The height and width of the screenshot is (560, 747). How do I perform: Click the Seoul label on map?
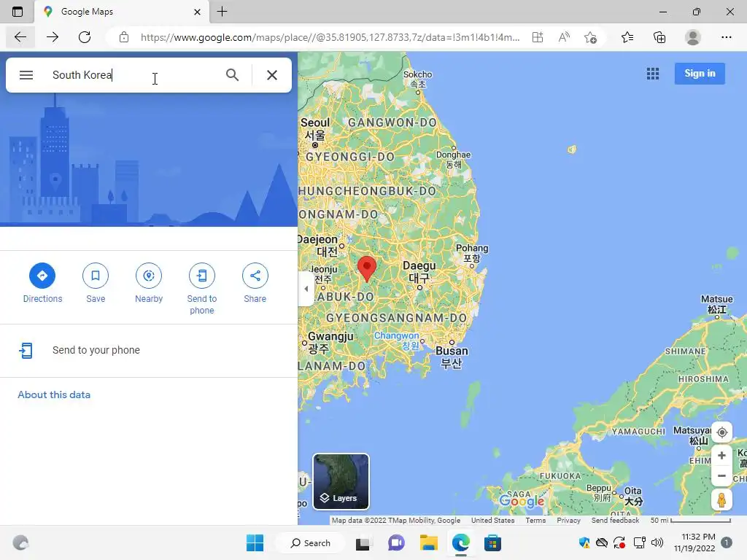315,128
